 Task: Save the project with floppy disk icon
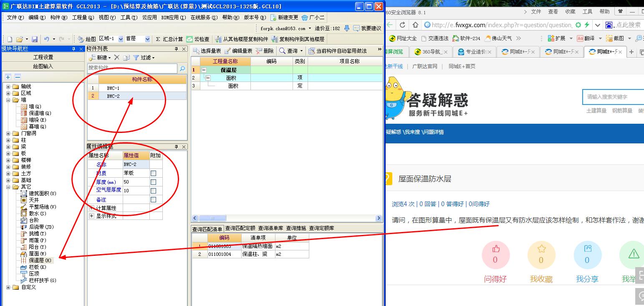coord(35,39)
